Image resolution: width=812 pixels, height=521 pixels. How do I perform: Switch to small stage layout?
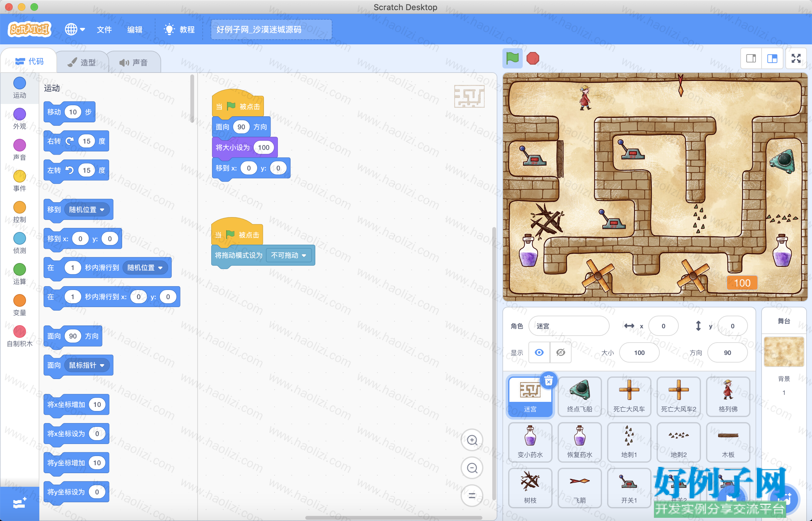click(751, 59)
